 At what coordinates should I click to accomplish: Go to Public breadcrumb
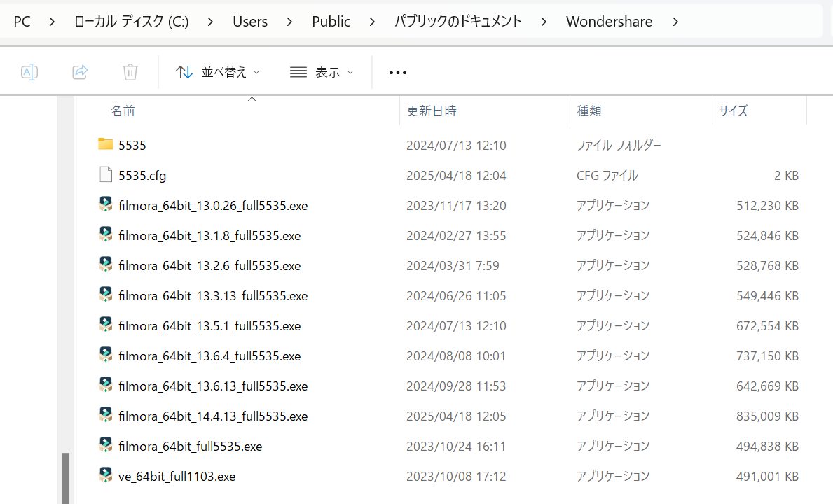point(331,22)
